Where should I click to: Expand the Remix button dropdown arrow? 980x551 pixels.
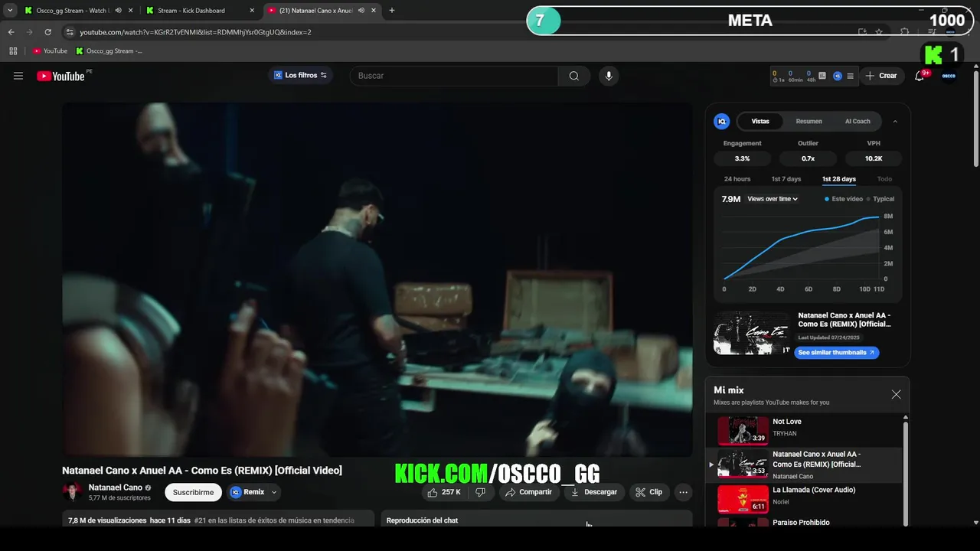274,492
